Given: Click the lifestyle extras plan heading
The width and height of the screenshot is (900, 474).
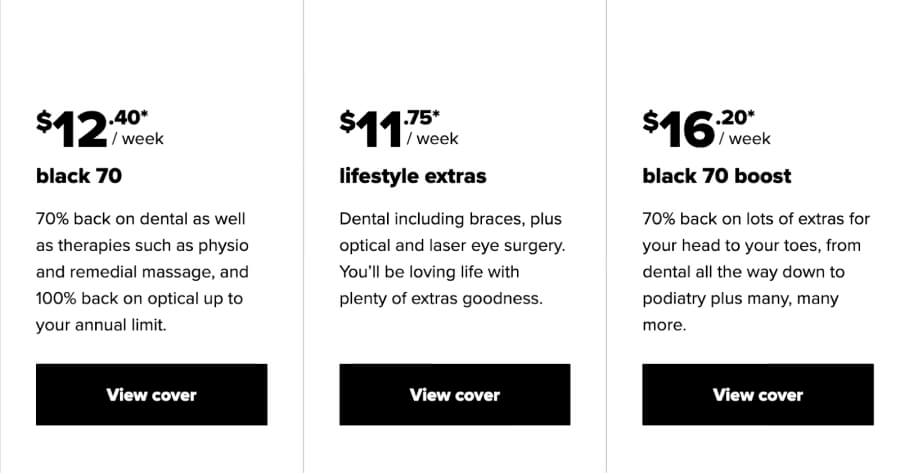Looking at the screenshot, I should click(413, 176).
